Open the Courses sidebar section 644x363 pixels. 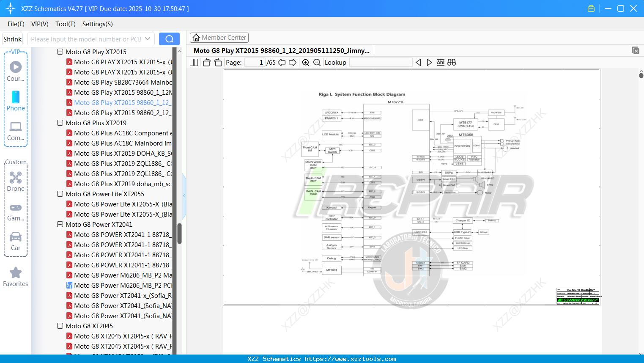point(16,71)
